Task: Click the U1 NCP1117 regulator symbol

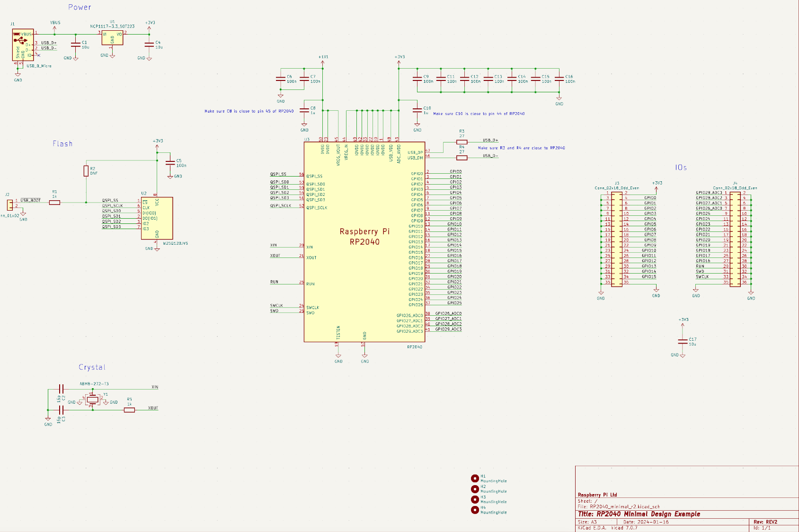Action: (x=112, y=38)
